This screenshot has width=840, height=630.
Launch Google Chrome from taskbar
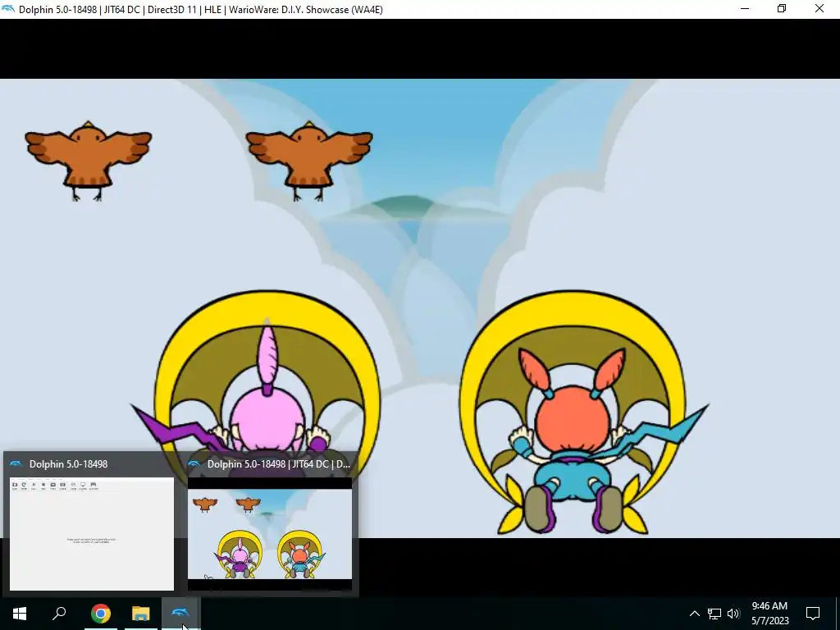(x=100, y=614)
